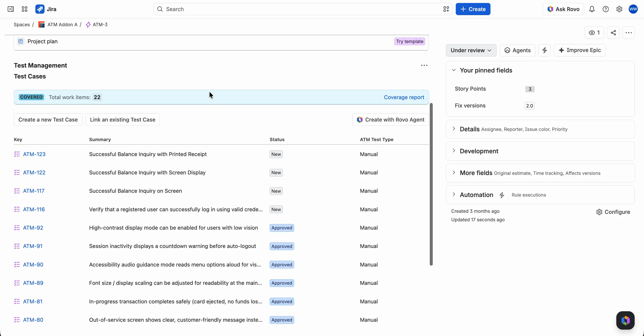Open Test Management section ellipsis menu
The width and height of the screenshot is (644, 336).
click(424, 65)
